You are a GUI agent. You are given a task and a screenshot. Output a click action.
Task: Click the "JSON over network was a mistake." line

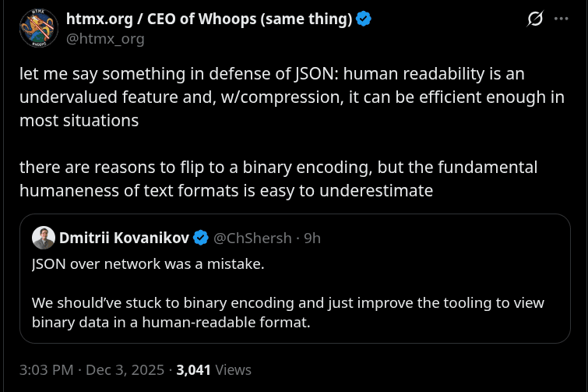tap(148, 263)
